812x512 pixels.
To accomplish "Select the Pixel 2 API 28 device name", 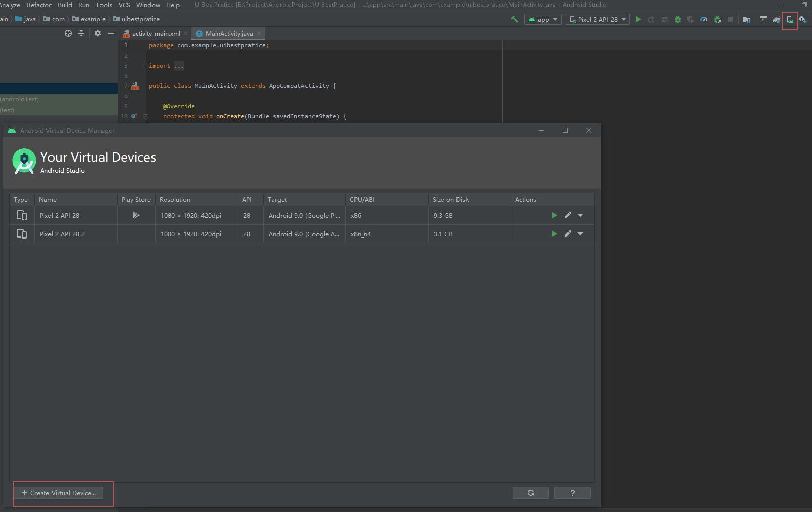I will 60,216.
